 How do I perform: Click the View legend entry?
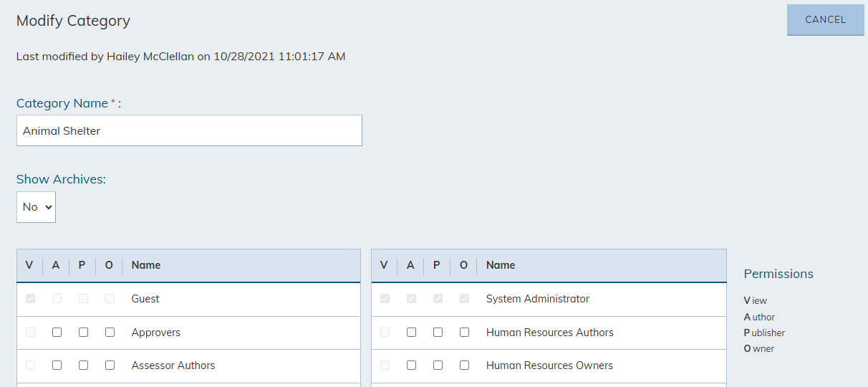pyautogui.click(x=756, y=301)
